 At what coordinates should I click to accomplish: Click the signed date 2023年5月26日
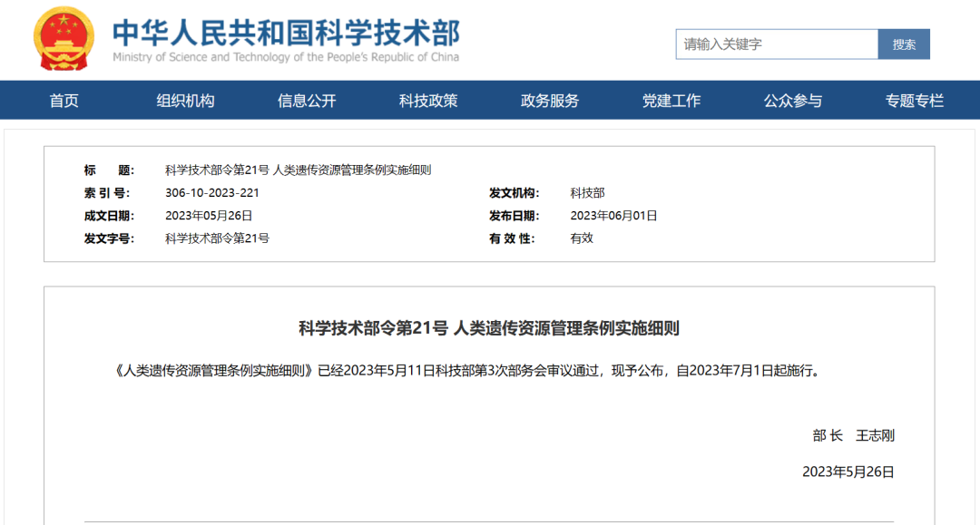pos(848,472)
